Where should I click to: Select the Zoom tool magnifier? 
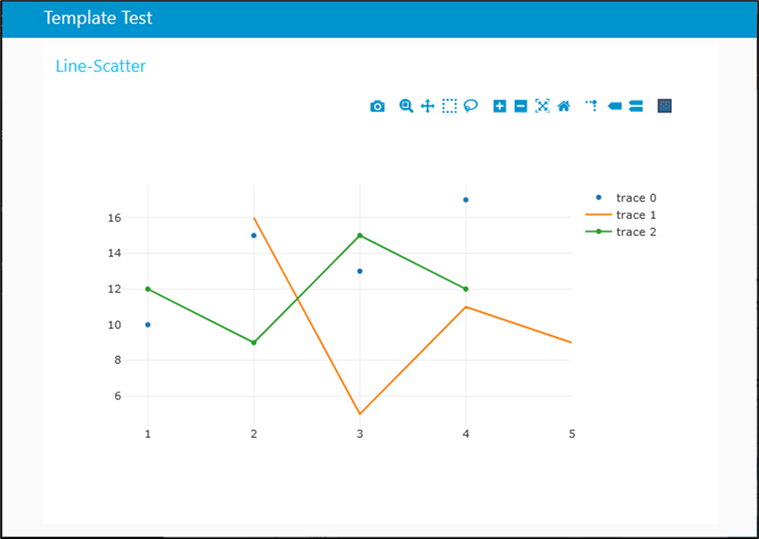pos(406,106)
